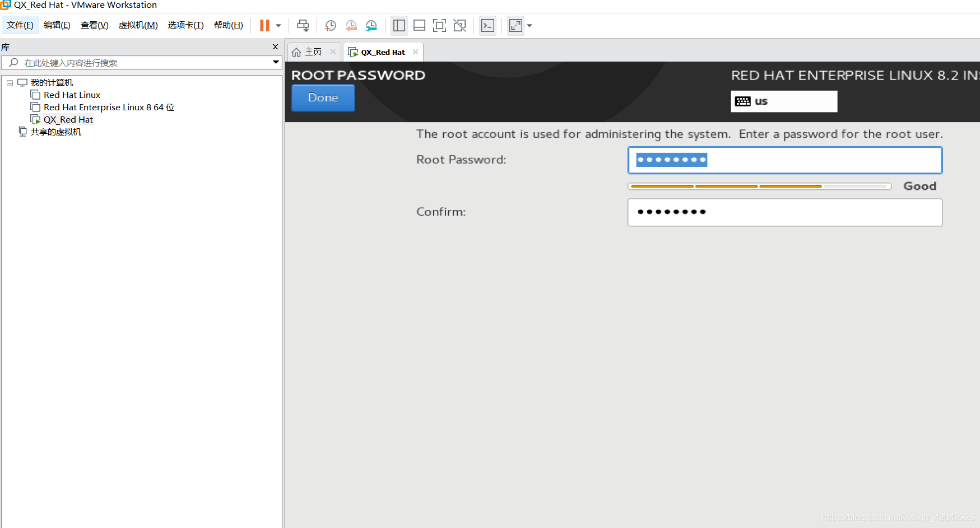Select the QX_Red Hat VM entry
This screenshot has width=980, height=528.
pos(68,120)
